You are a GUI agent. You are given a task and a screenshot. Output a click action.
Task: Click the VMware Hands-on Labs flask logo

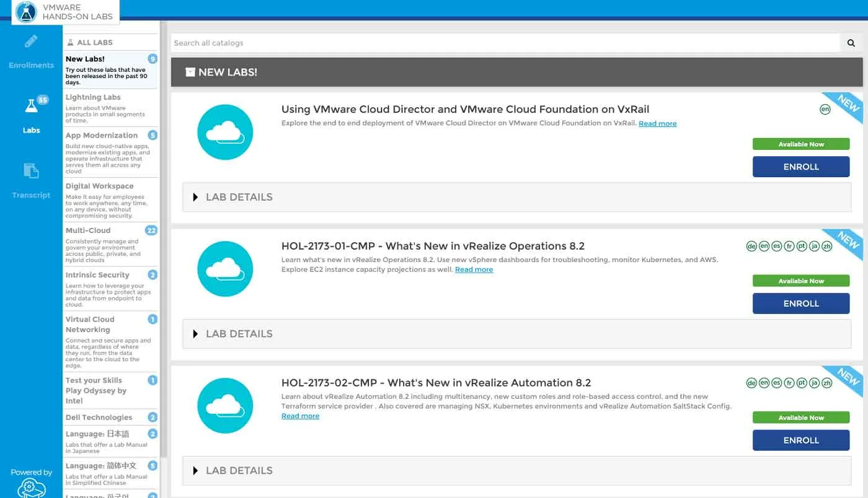(26, 12)
